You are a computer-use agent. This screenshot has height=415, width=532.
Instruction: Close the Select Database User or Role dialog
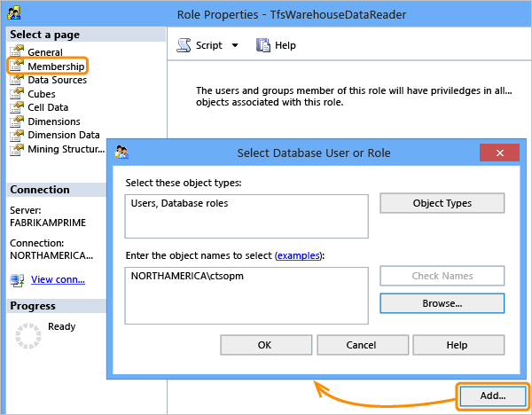coord(499,153)
